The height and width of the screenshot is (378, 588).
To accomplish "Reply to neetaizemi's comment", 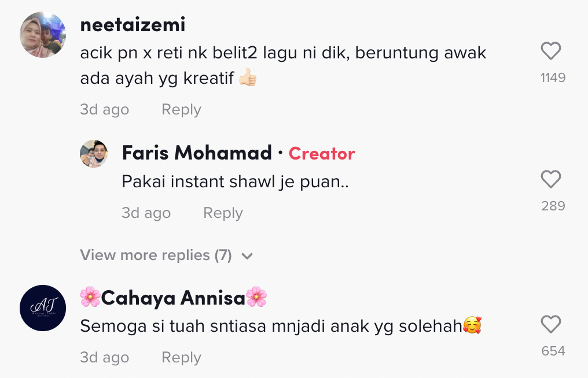I will click(x=181, y=110).
